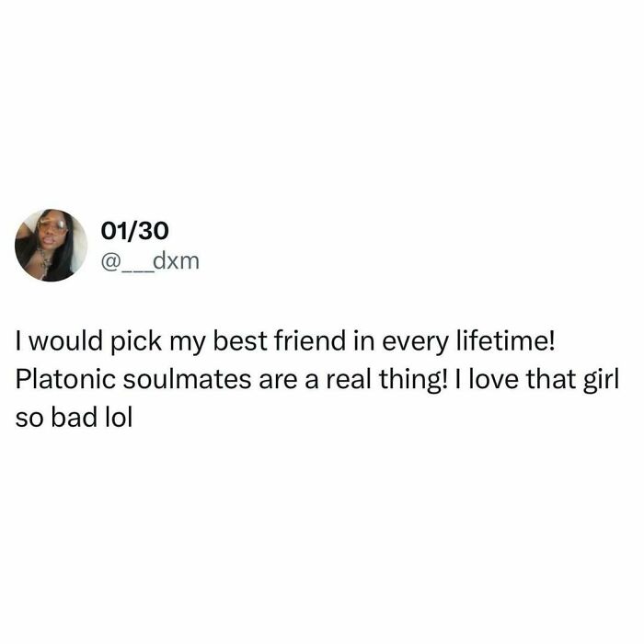Click the word "would" in the first line
This screenshot has height=644, width=644.
pos(65,341)
